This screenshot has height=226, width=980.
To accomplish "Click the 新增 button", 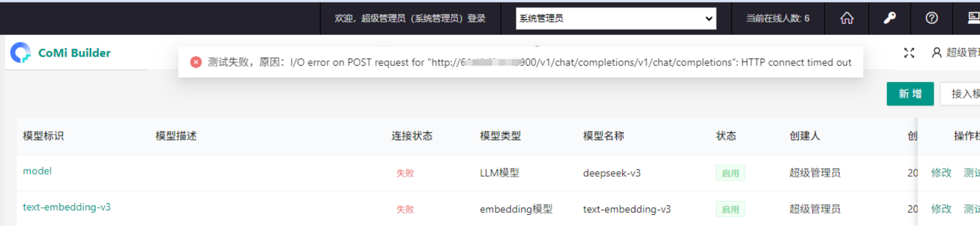I will tap(910, 94).
